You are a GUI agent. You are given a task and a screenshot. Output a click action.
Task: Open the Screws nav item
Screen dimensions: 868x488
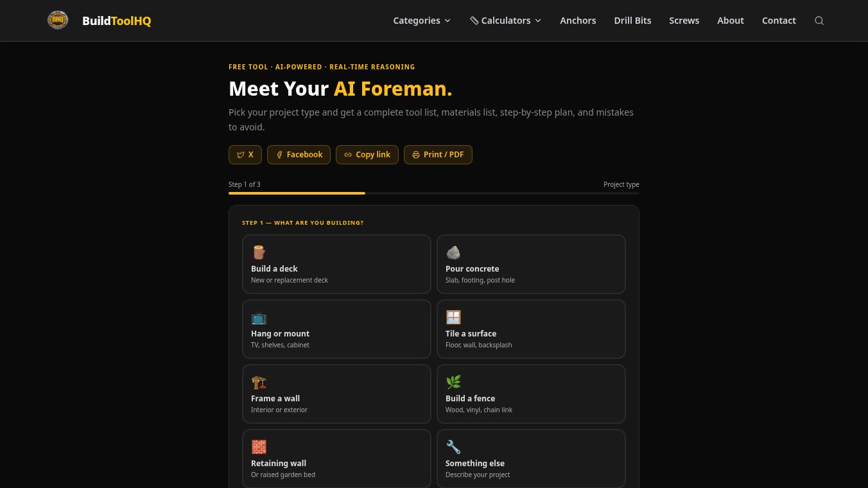point(684,21)
